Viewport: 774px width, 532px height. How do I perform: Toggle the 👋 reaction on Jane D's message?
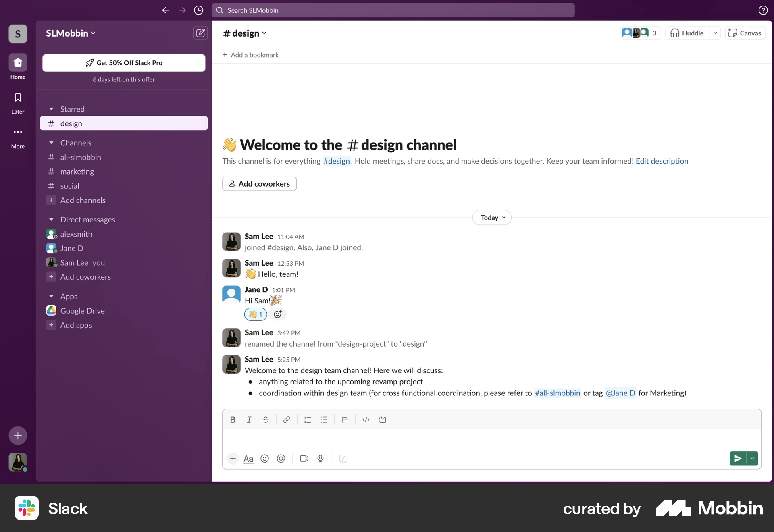tap(255, 314)
